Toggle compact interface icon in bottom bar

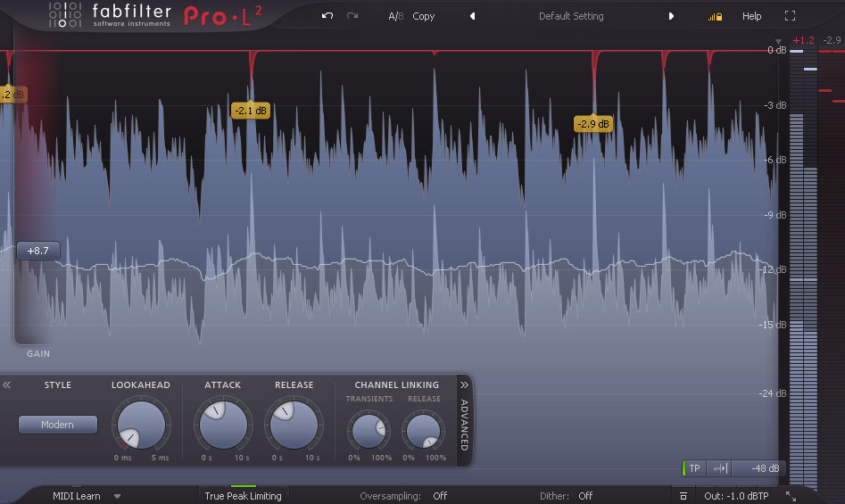pyautogui.click(x=683, y=496)
